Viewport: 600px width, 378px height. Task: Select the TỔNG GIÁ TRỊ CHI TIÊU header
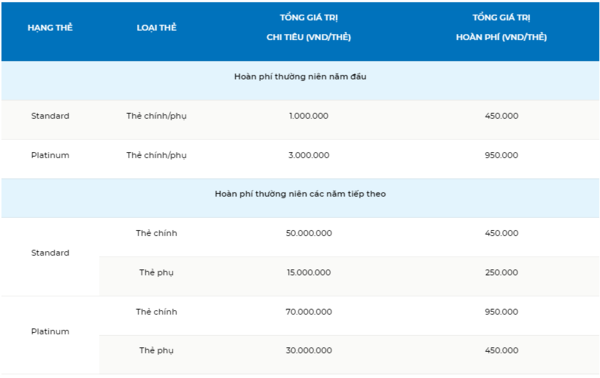click(x=309, y=27)
